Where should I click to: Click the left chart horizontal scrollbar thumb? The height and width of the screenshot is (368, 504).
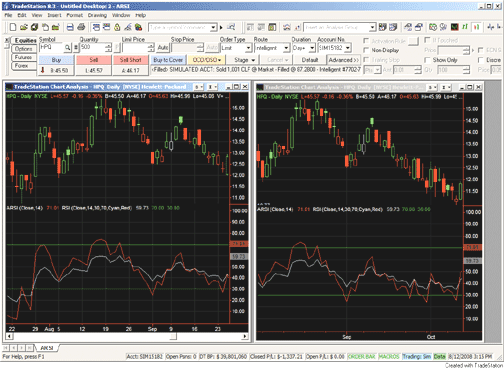tap(173, 336)
